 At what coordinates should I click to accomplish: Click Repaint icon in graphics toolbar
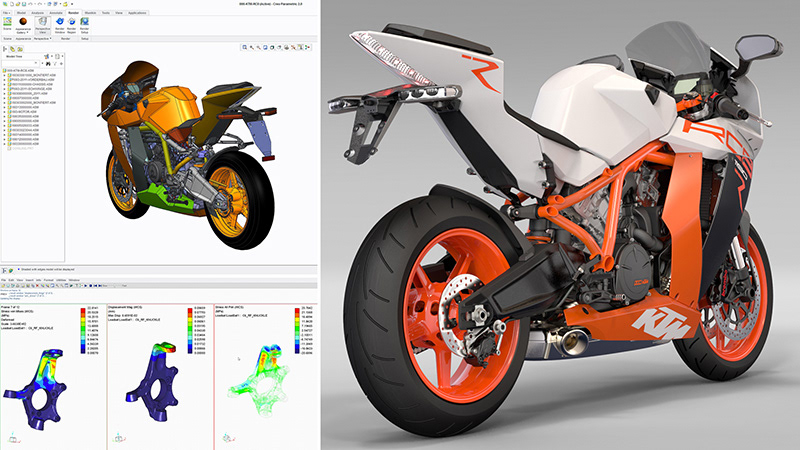(265, 47)
